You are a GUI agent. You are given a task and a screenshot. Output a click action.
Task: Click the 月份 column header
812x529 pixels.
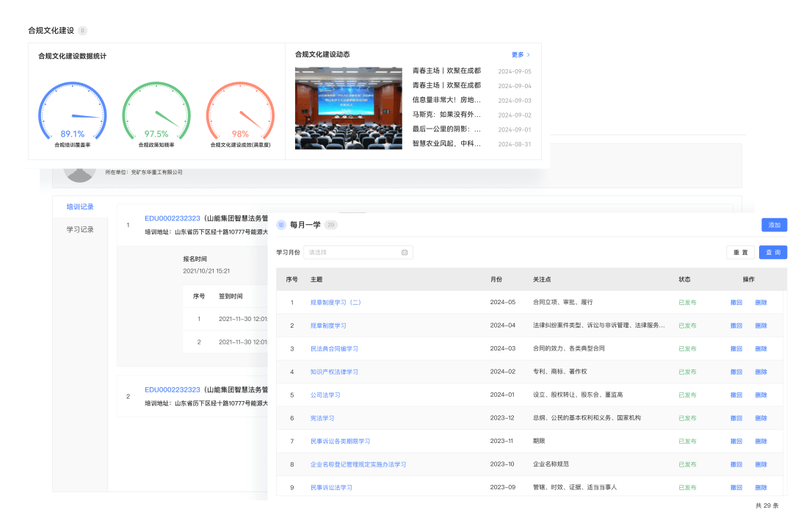496,279
